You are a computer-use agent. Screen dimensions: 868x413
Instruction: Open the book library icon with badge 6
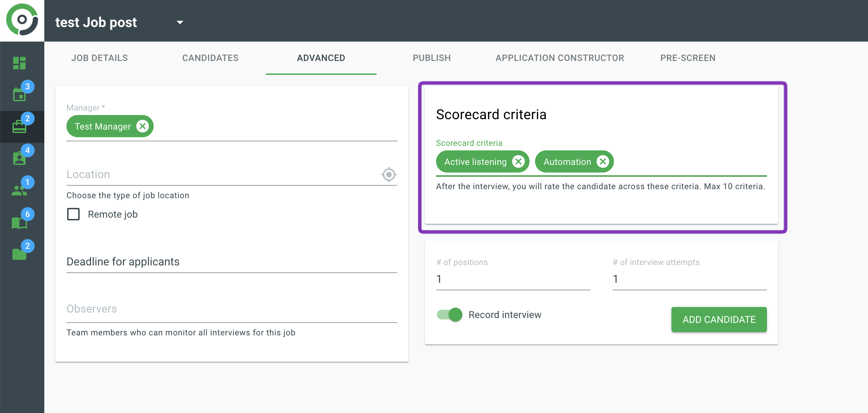click(19, 222)
